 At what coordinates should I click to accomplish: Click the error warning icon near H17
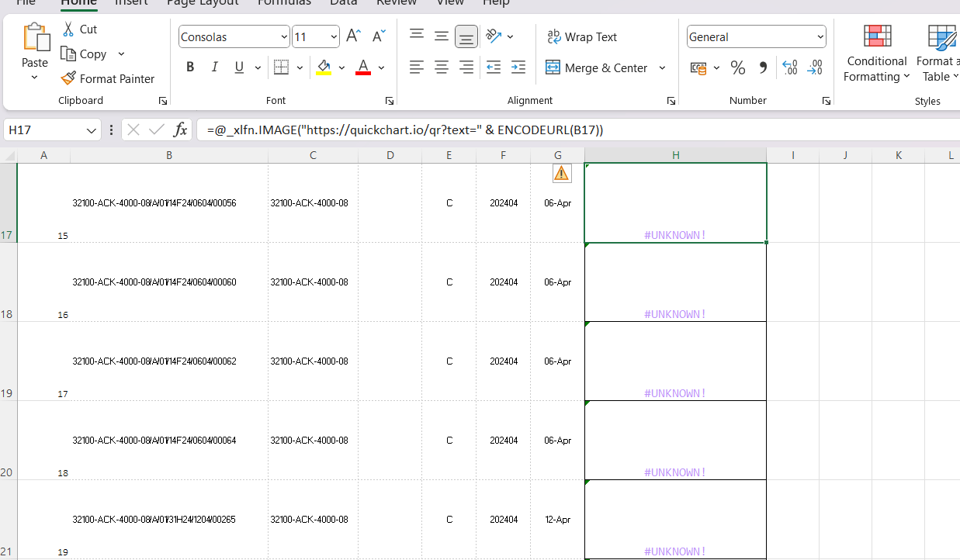pos(562,173)
